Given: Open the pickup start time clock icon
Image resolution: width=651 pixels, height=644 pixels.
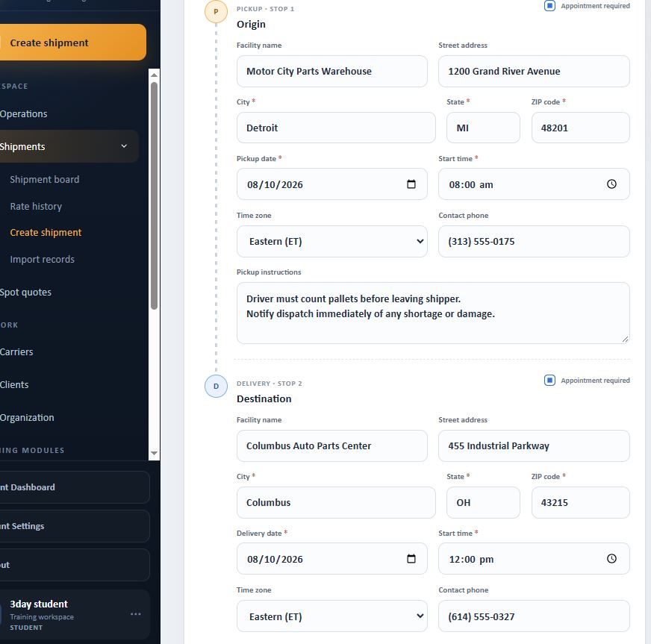Looking at the screenshot, I should (x=611, y=184).
